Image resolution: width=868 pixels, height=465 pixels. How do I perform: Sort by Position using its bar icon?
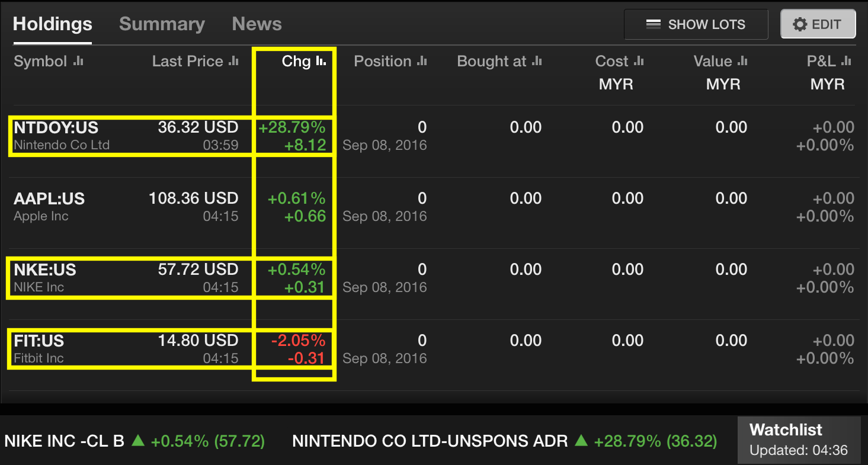coord(422,61)
